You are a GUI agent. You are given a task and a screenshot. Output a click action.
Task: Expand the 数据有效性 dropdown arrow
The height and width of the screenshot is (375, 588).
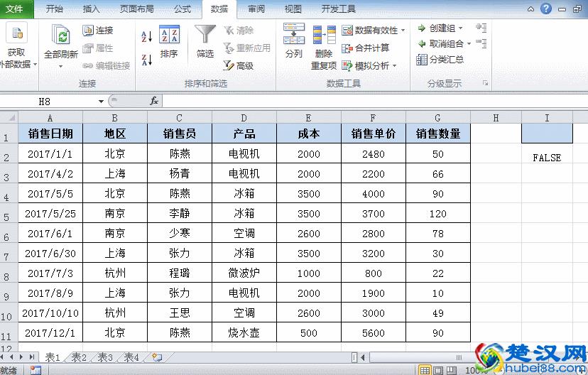[403, 31]
